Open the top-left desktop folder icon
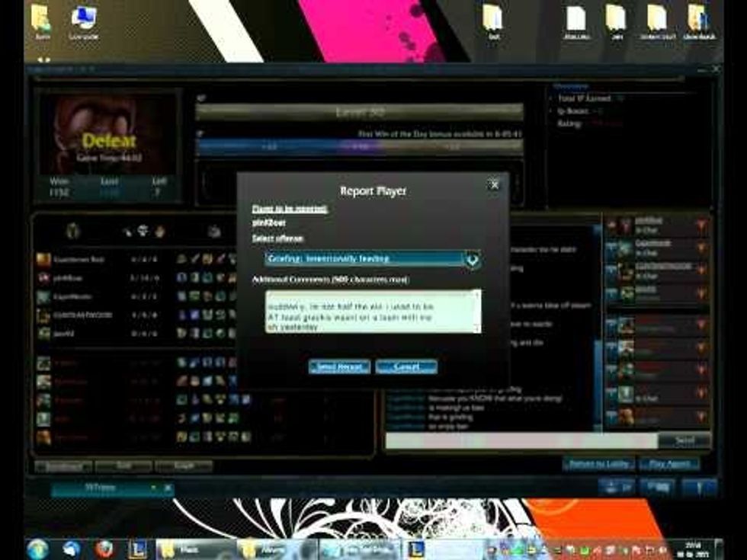The height and width of the screenshot is (560, 747). coord(41,20)
